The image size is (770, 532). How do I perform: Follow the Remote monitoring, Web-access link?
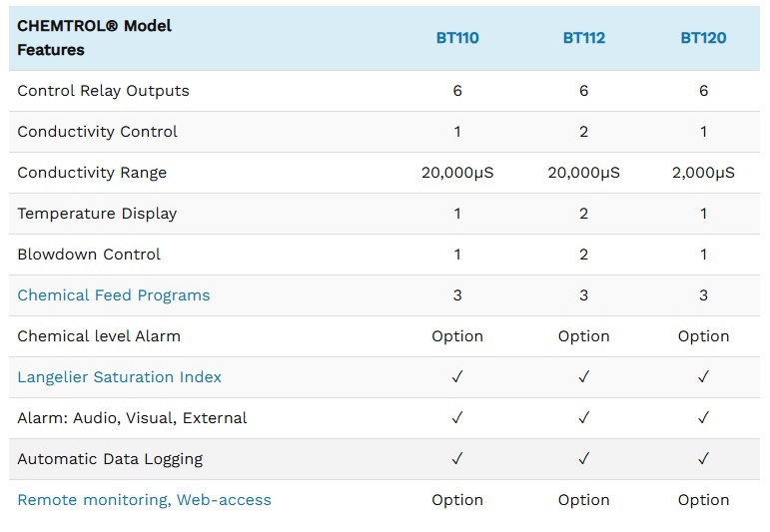pyautogui.click(x=144, y=500)
